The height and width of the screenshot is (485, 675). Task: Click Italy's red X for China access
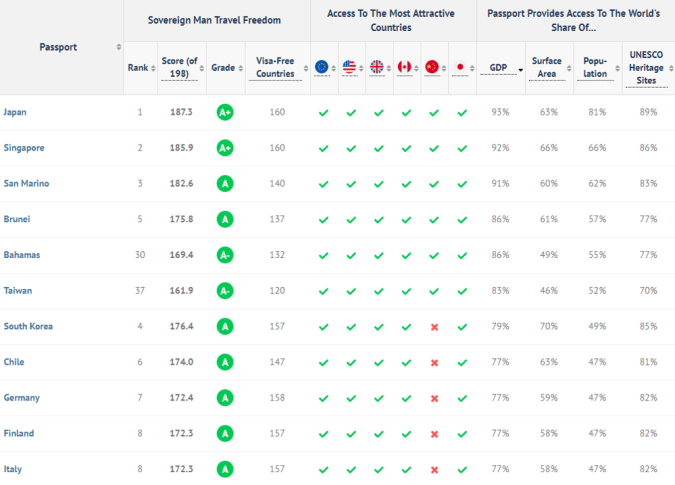434,470
